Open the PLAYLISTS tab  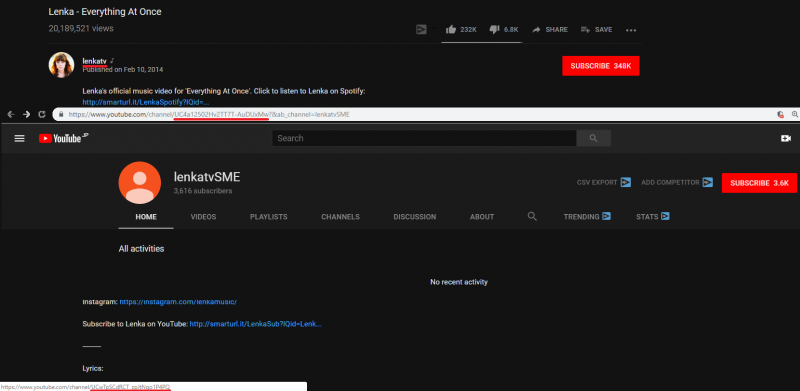[x=268, y=217]
